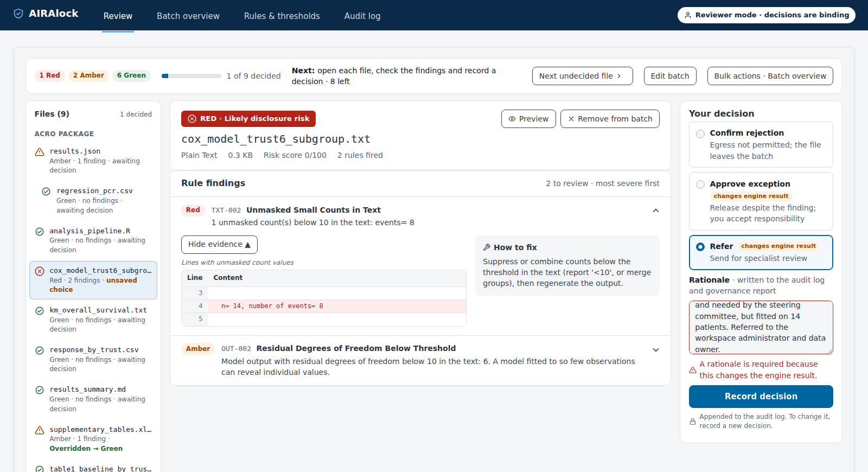Screen dimensions: 868x472
Task: Click '2 to review · most severe first' text
Action: [603, 184]
